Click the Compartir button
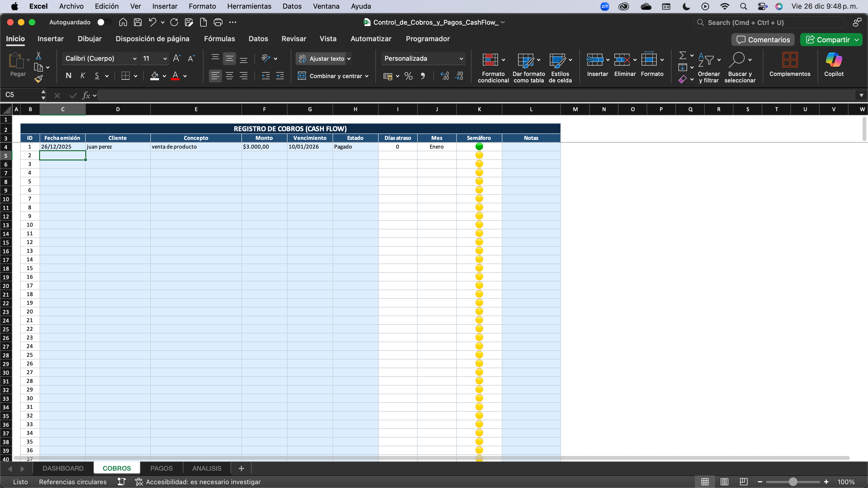 [828, 40]
